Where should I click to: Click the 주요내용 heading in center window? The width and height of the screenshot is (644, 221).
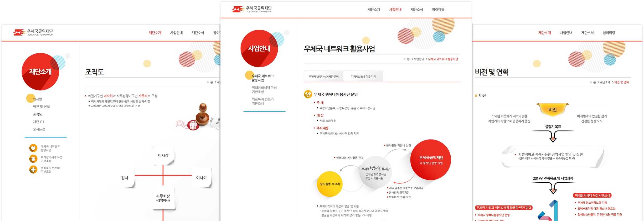(322, 128)
